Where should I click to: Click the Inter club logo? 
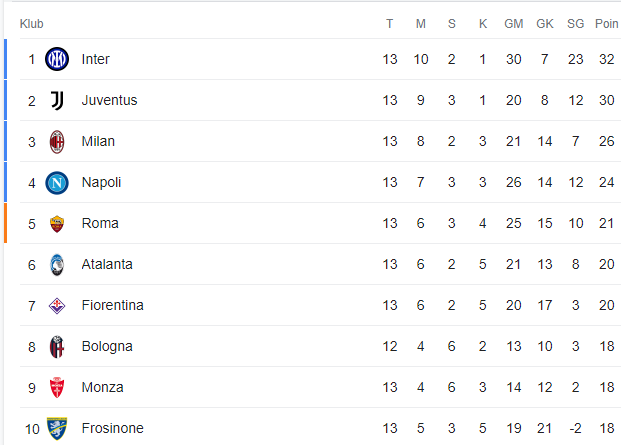pos(57,59)
